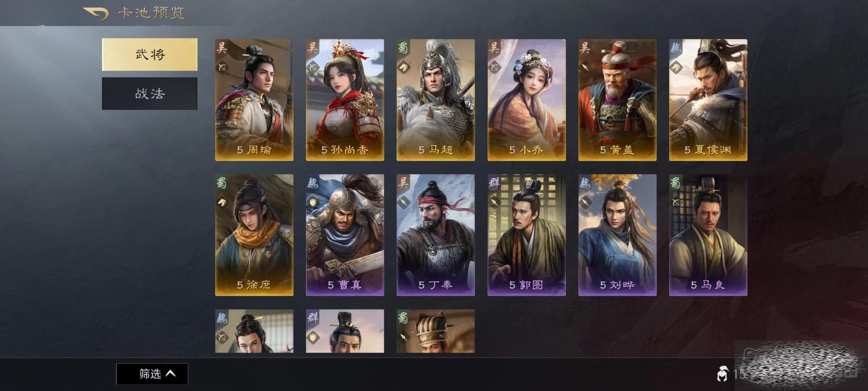This screenshot has width=868, height=391.
Task: Open the 郭图 general card
Action: [x=527, y=235]
